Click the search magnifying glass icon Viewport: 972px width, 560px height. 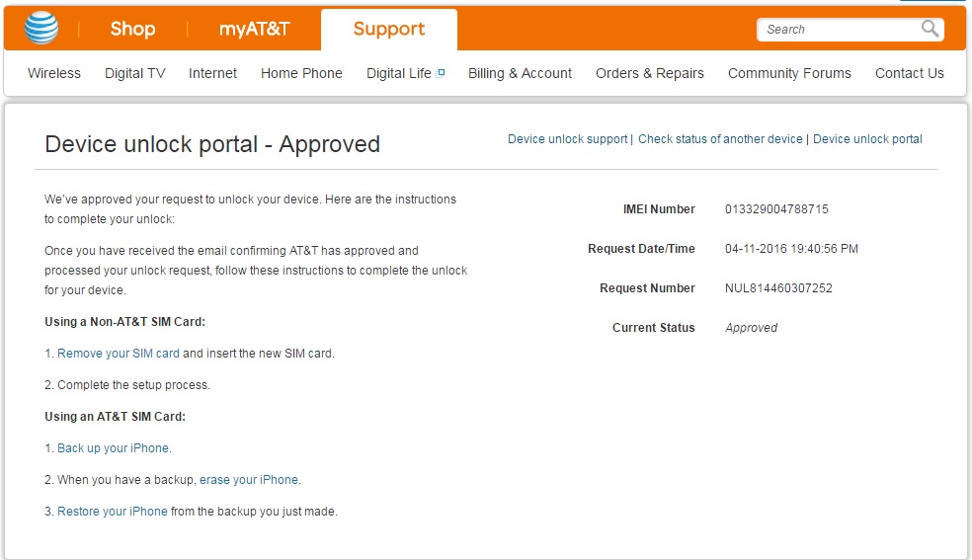coord(930,29)
